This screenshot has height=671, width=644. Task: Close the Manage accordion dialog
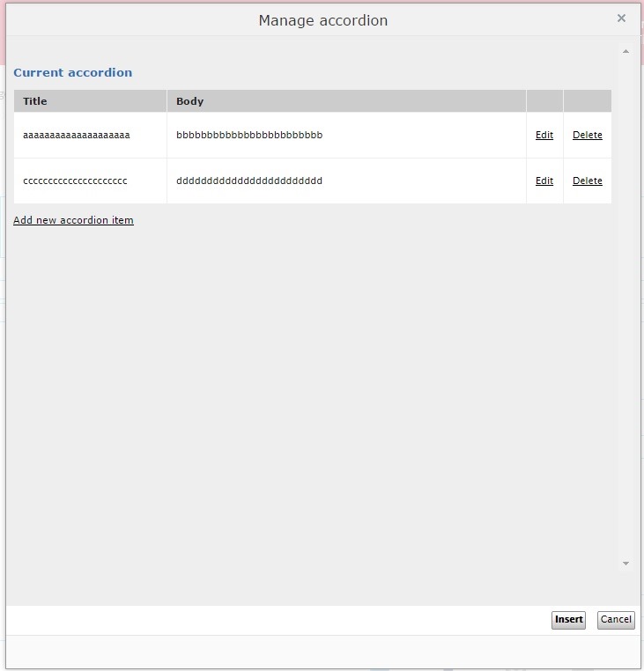621,18
